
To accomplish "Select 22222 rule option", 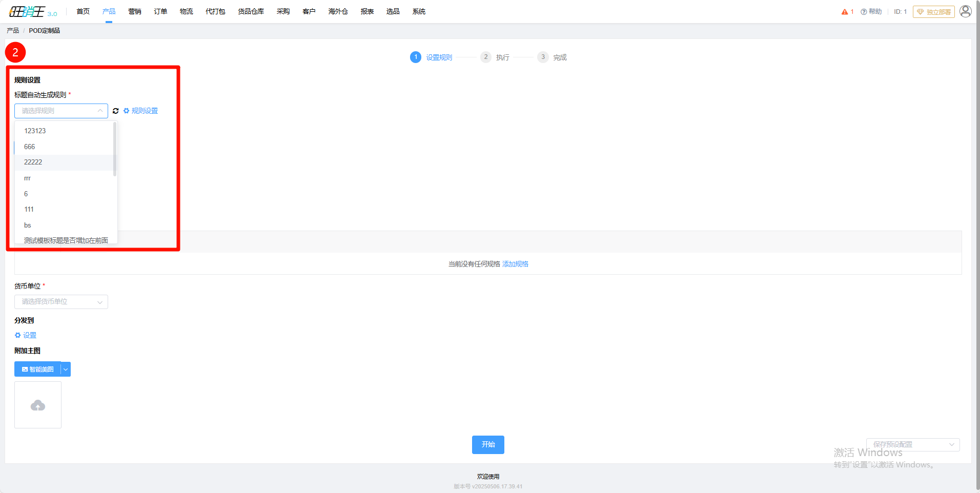I will coord(65,162).
